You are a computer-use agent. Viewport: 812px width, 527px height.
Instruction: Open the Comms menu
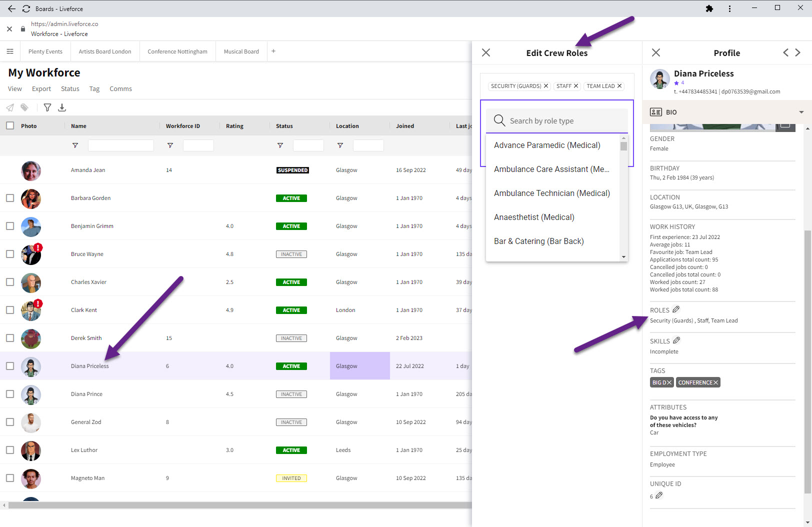pos(120,89)
